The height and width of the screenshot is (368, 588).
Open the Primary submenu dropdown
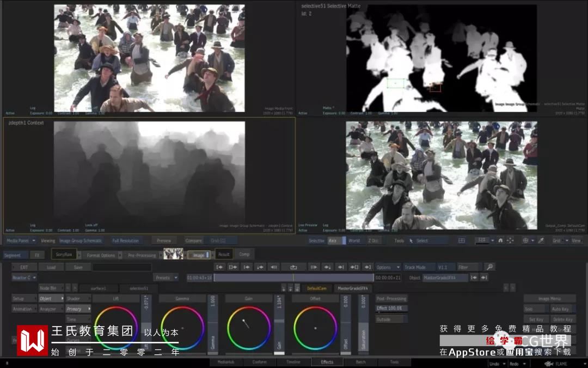pos(78,309)
